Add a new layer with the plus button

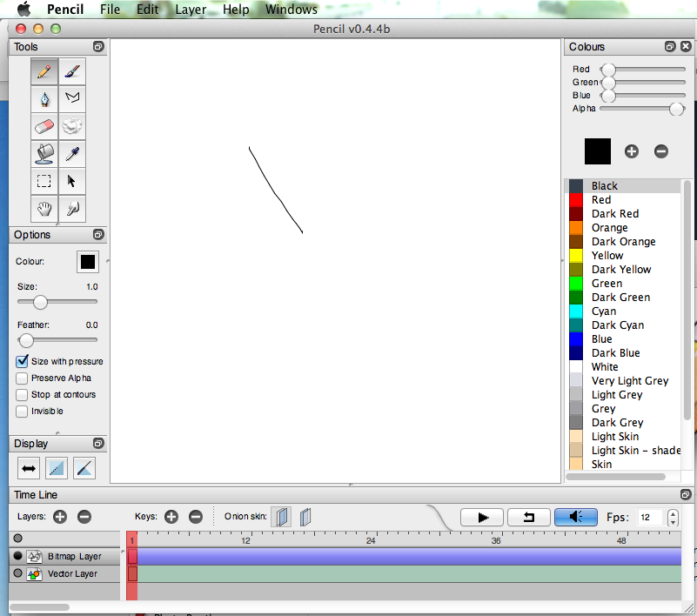tap(59, 517)
